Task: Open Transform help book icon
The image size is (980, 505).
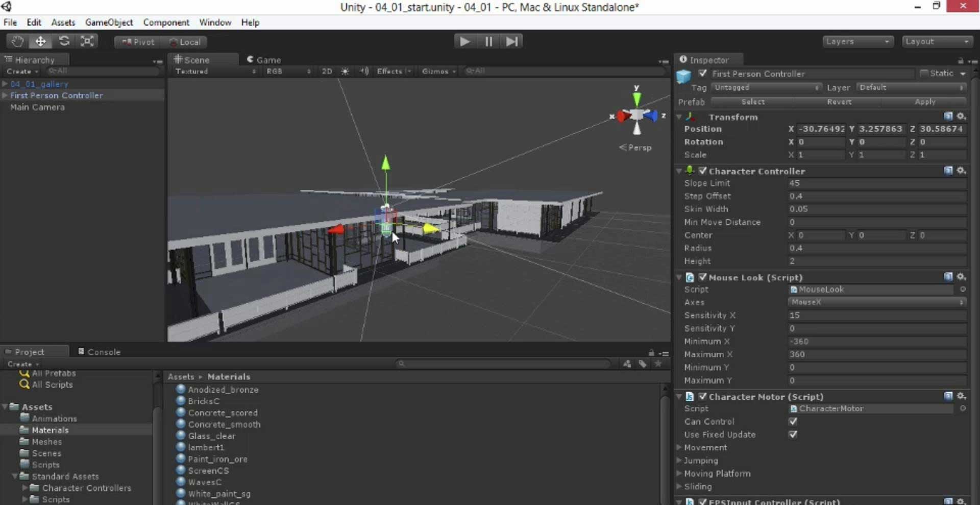Action: click(x=948, y=116)
